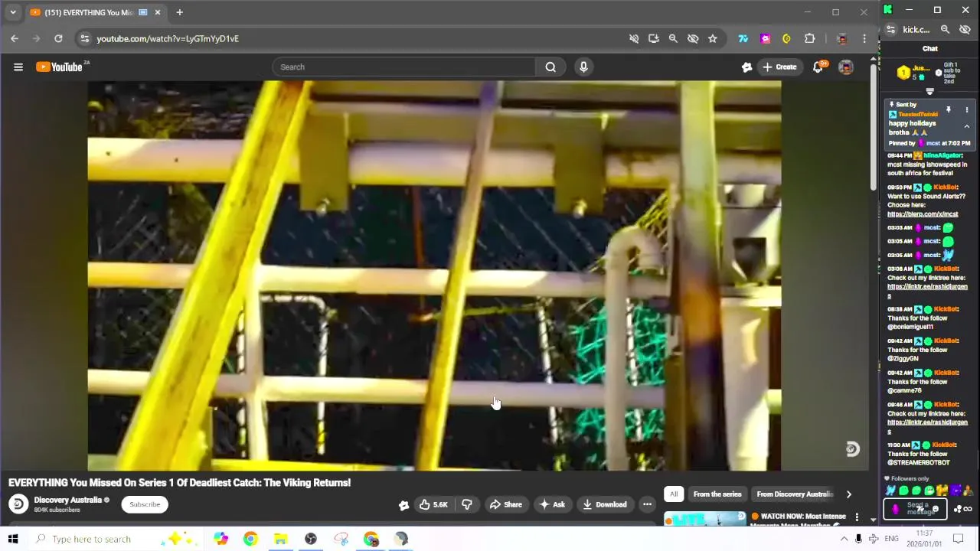
Task: Open the YouTube guide hamburger menu
Action: pos(18,67)
